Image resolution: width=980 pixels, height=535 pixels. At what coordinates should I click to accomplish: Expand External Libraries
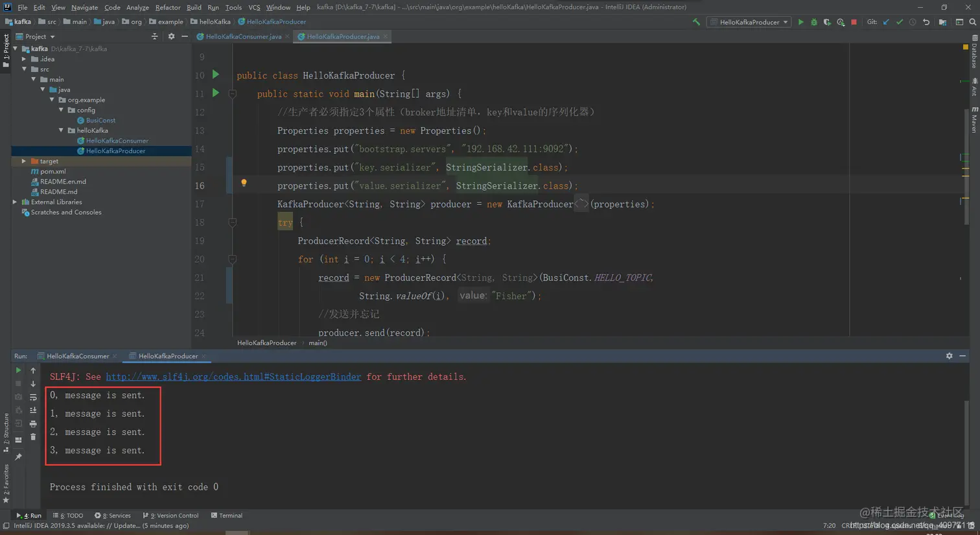tap(15, 202)
